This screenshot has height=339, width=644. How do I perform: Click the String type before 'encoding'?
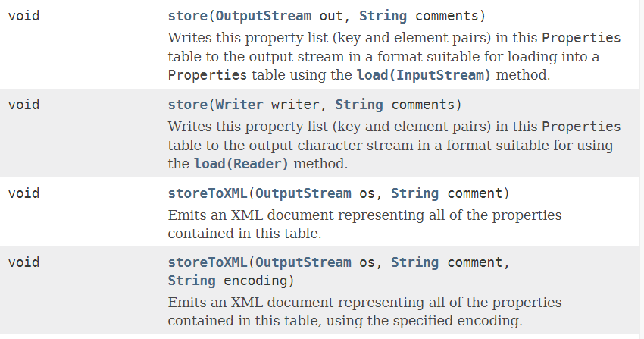point(192,281)
